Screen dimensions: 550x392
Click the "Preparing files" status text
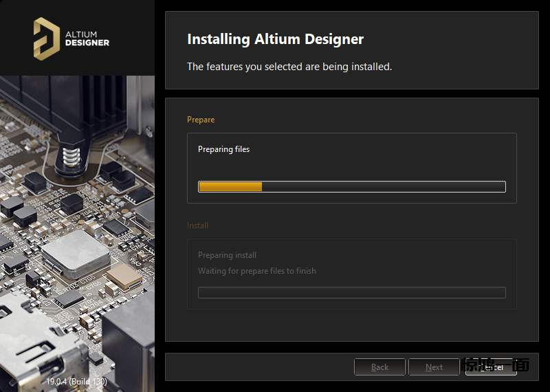pos(223,149)
